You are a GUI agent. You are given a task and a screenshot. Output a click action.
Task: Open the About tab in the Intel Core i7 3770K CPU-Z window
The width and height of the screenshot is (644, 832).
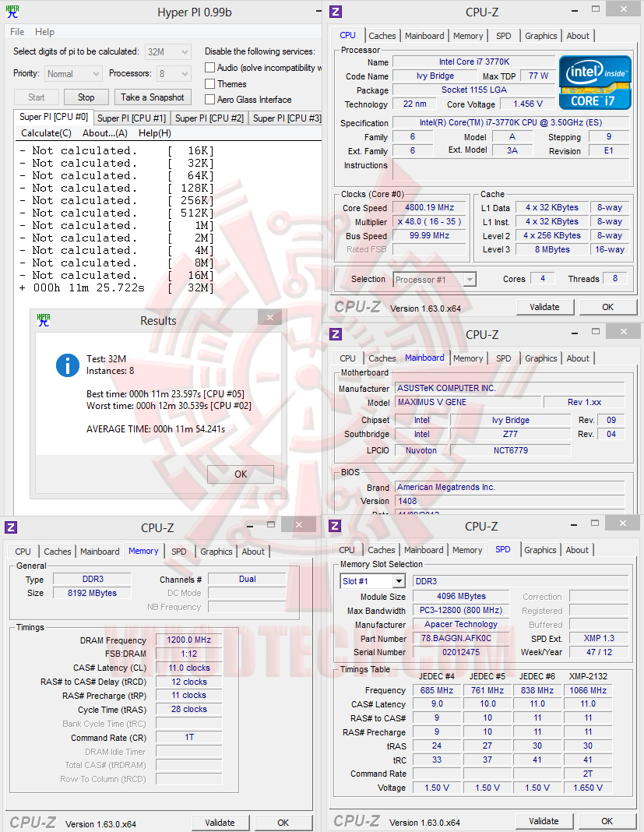578,36
